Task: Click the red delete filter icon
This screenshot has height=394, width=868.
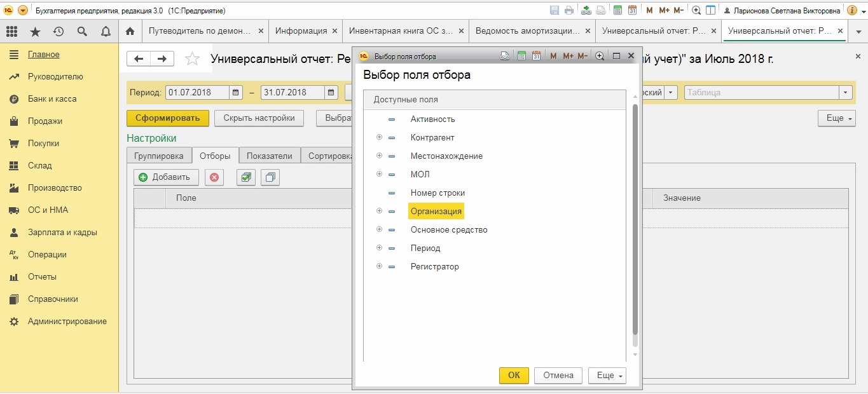Action: [214, 177]
